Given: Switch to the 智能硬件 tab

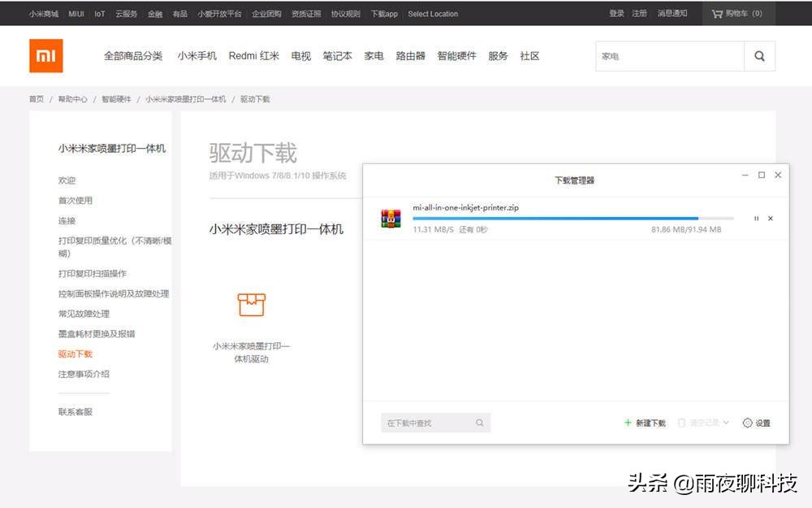Looking at the screenshot, I should [457, 56].
